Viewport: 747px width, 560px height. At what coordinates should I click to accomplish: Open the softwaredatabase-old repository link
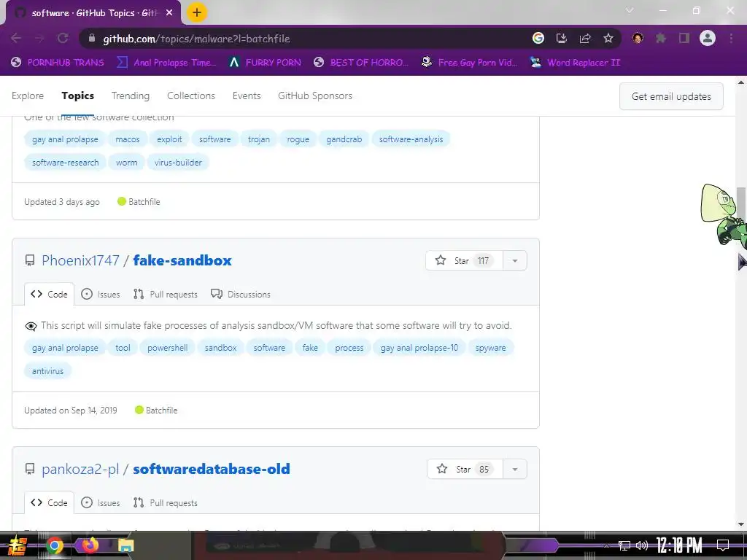[212, 469]
